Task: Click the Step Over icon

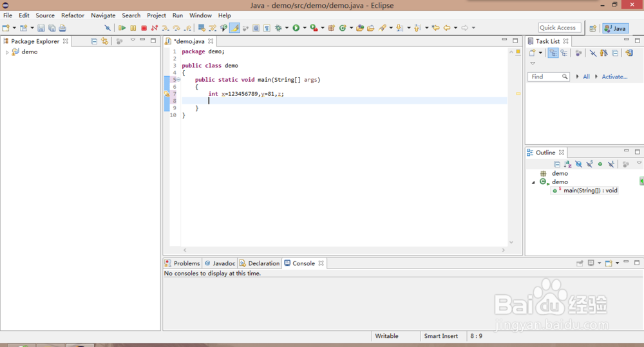Action: click(x=176, y=28)
